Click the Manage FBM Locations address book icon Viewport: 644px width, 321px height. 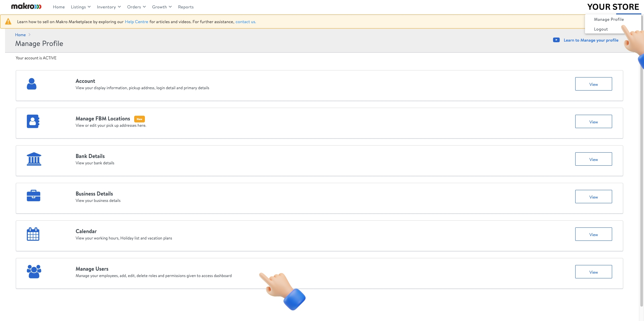33,121
